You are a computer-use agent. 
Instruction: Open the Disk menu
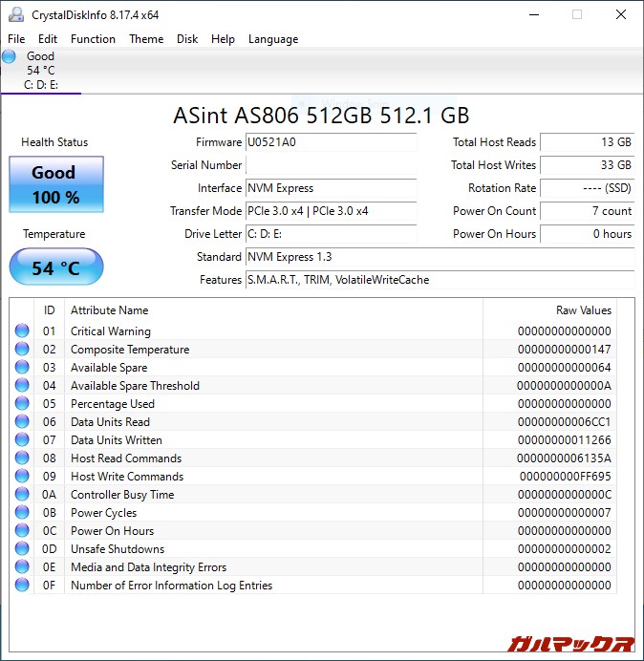pos(187,39)
